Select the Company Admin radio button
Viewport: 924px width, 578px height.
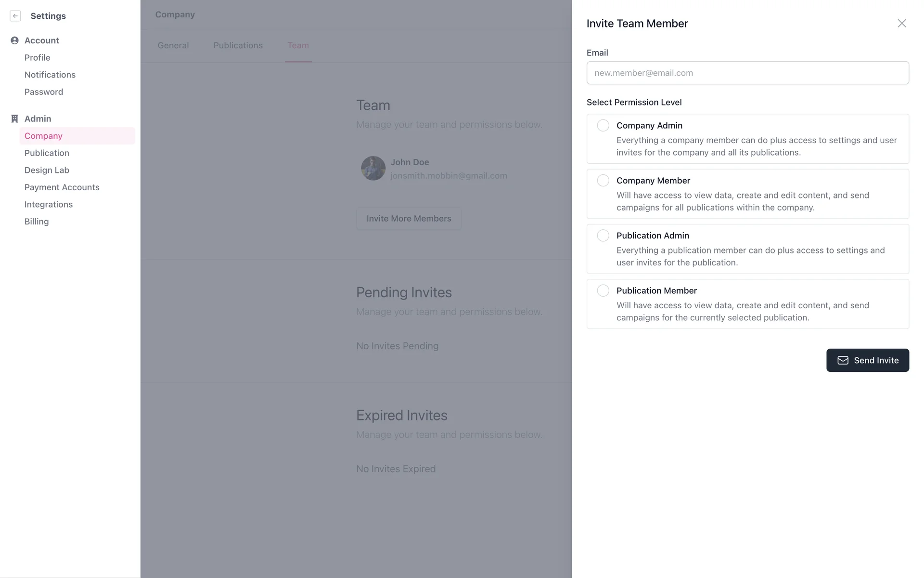[603, 126]
